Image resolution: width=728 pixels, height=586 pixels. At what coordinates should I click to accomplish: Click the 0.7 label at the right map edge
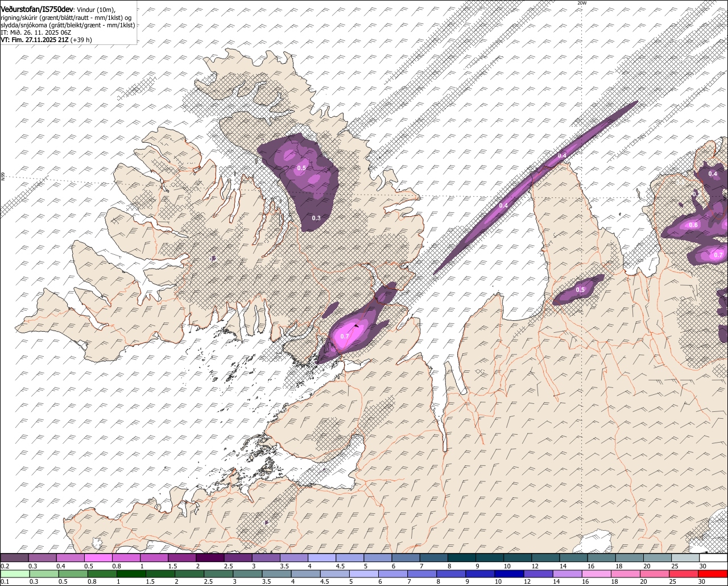point(718,255)
